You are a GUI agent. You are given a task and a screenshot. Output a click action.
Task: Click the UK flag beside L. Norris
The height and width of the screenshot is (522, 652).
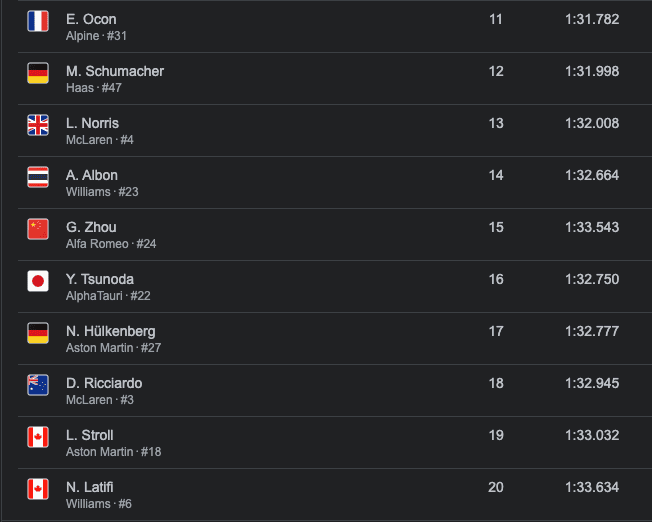coord(38,125)
